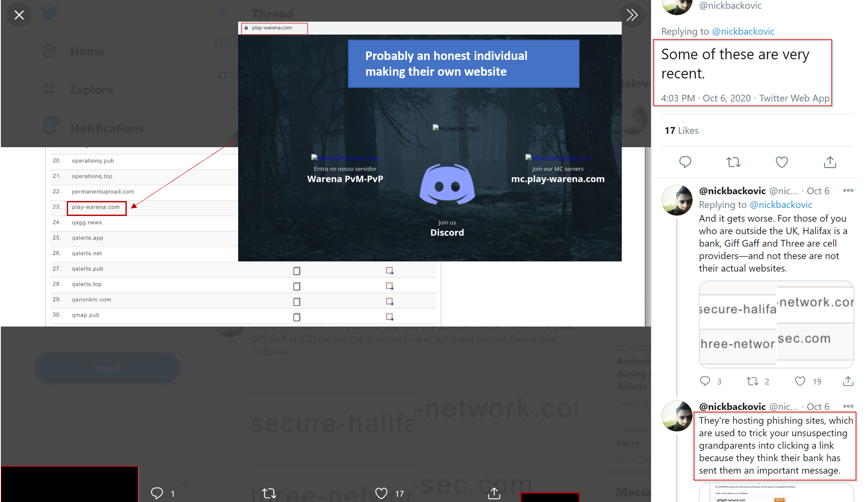Share the Halifax bank reply tweet
Viewport: 868px width, 502px height.
(x=848, y=381)
